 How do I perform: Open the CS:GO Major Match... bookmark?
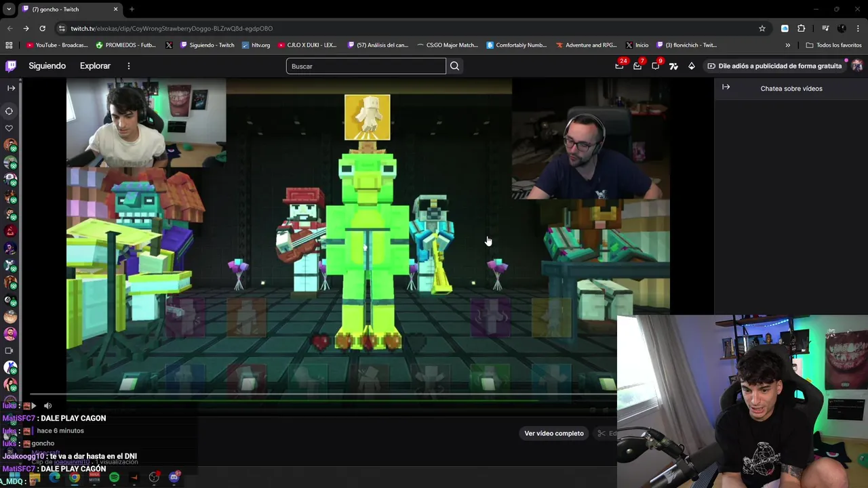point(447,45)
